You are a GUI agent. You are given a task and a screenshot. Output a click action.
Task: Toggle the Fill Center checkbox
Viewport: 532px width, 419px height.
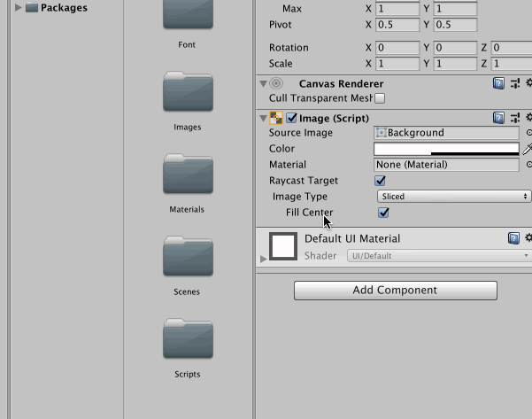point(384,213)
